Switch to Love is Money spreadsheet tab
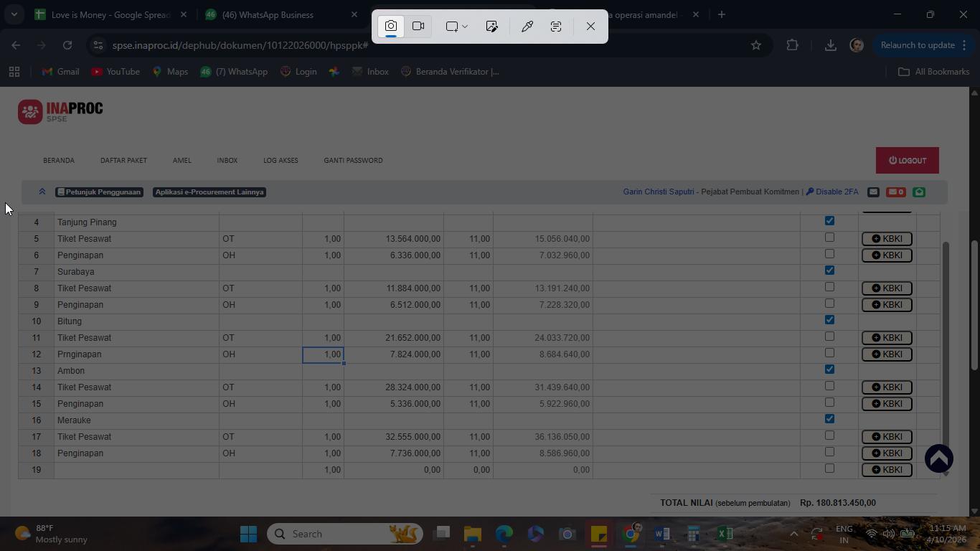 coord(111,14)
